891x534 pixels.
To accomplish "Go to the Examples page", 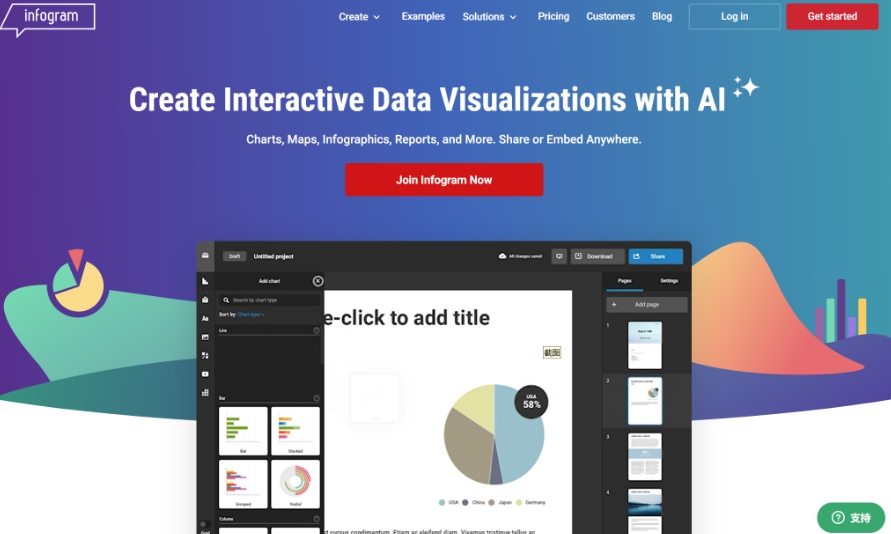I will tap(423, 16).
